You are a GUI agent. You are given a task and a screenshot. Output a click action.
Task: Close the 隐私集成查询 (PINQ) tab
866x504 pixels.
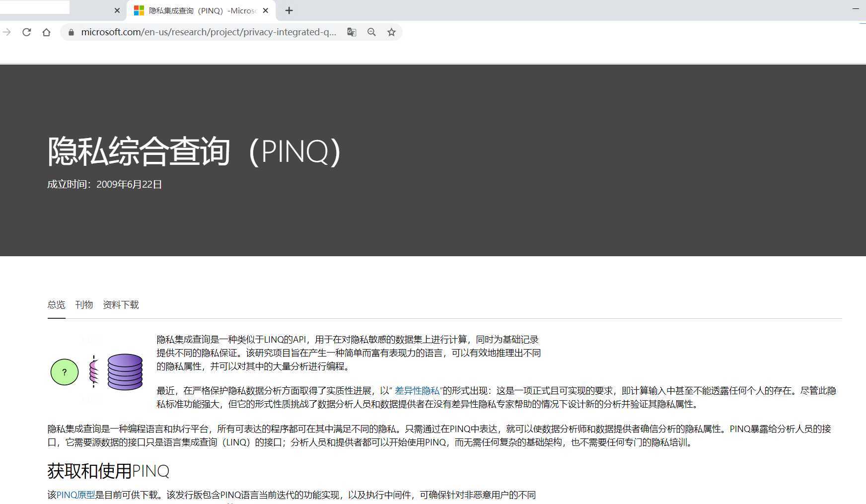266,10
